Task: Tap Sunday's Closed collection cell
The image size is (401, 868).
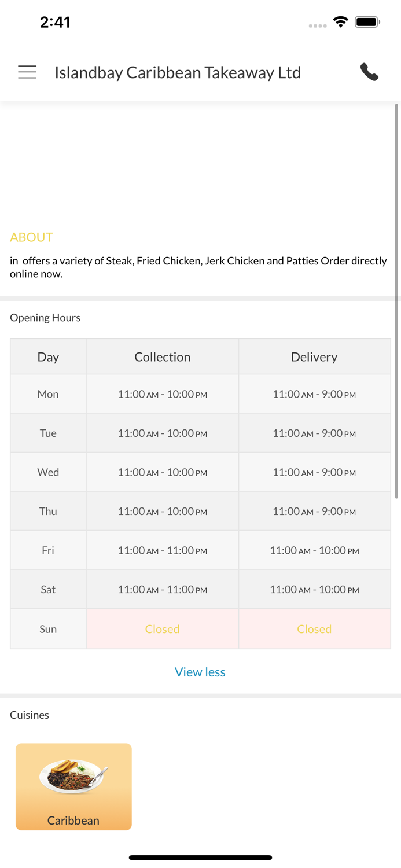Action: [163, 628]
